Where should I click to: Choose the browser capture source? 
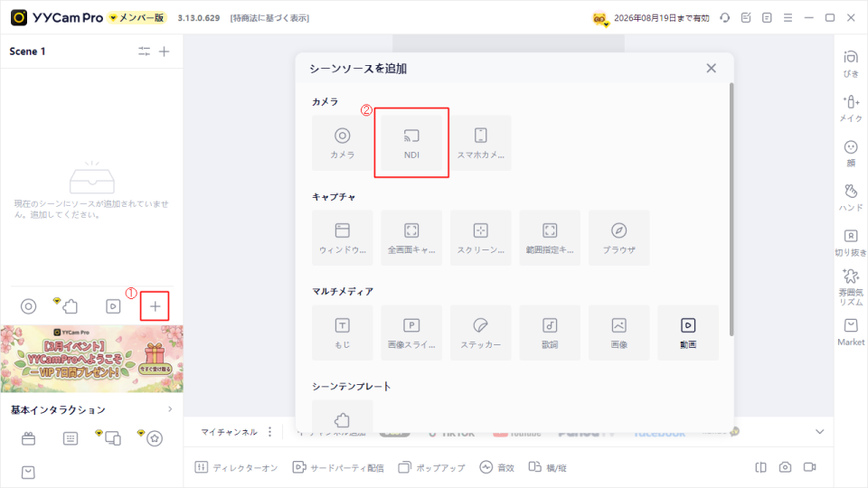pyautogui.click(x=619, y=238)
